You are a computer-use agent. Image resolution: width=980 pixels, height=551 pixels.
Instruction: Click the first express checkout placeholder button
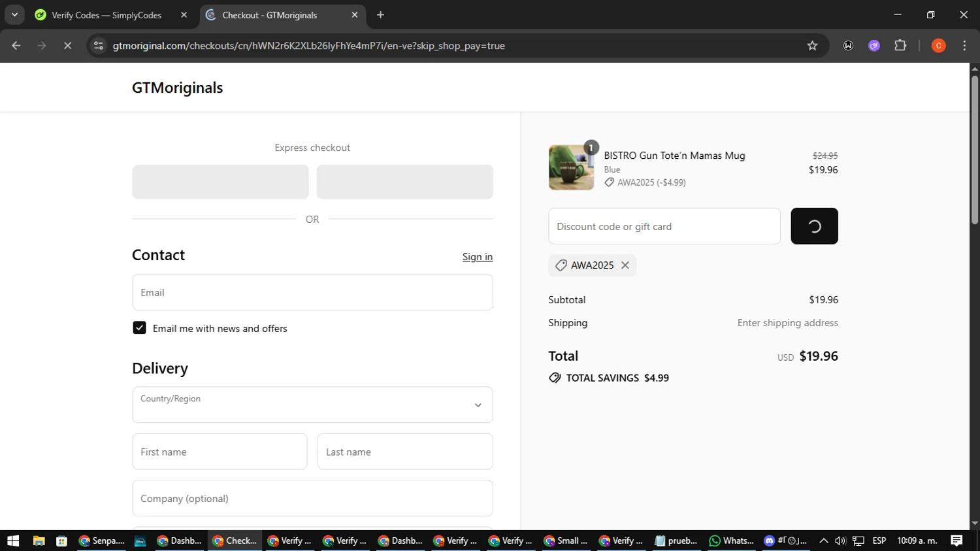pos(220,182)
